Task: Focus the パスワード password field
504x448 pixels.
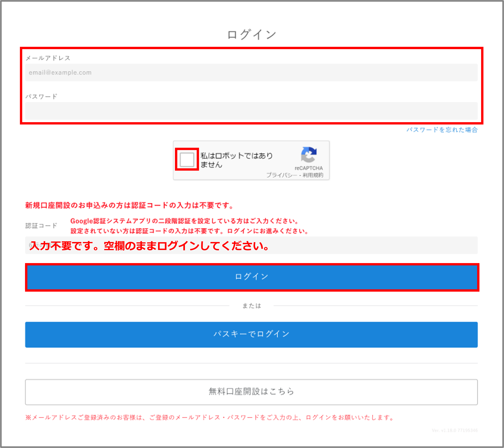Action: (x=251, y=111)
